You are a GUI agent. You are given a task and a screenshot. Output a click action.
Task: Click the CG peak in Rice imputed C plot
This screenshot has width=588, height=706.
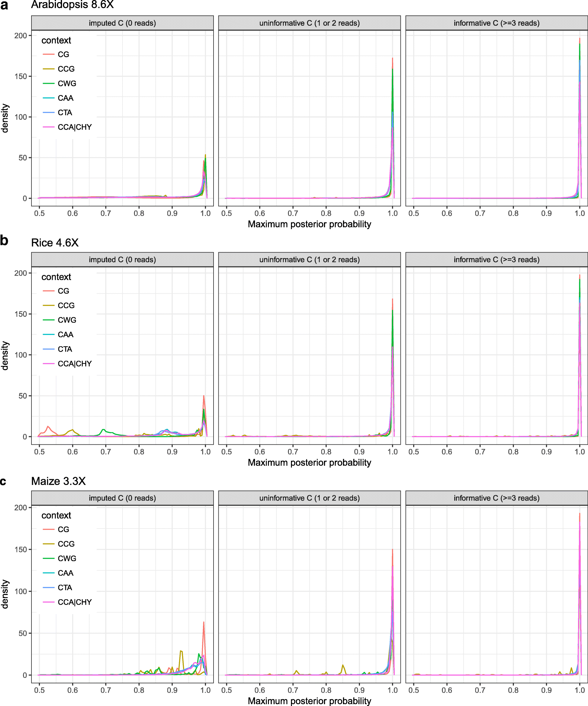point(204,396)
